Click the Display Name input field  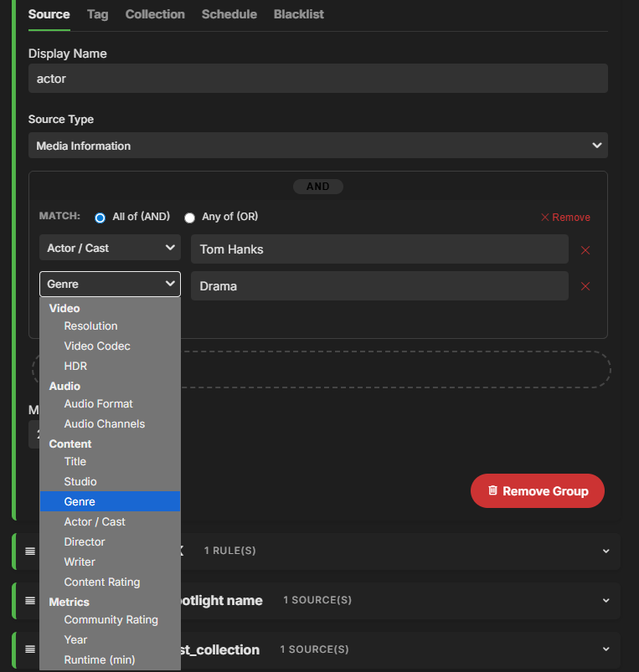(x=317, y=80)
